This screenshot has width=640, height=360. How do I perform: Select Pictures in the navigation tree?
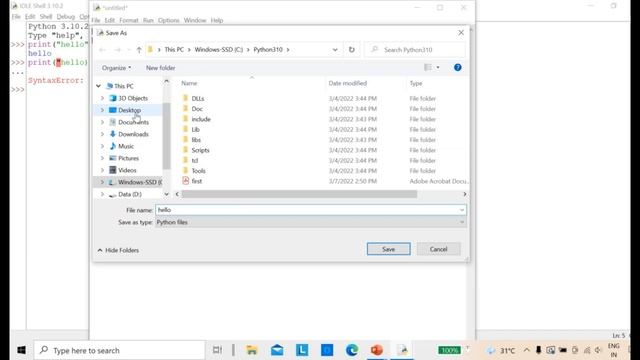(128, 158)
